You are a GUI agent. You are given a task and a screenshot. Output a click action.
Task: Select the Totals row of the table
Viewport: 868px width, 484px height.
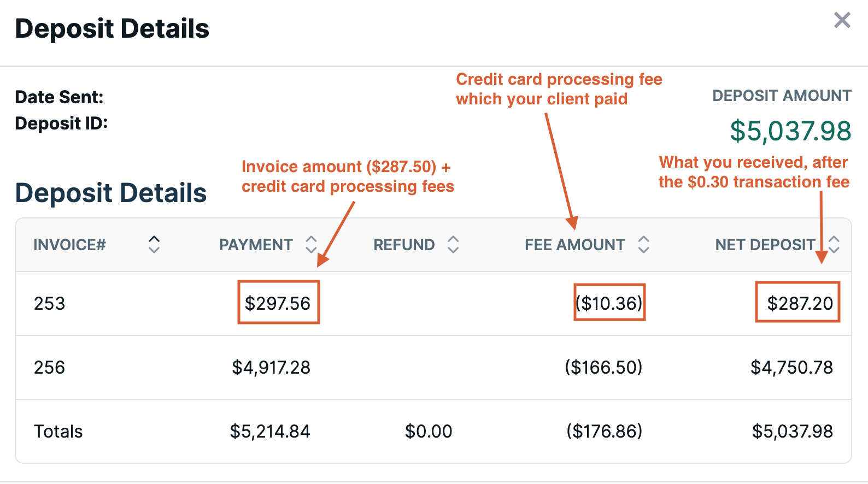click(58, 432)
